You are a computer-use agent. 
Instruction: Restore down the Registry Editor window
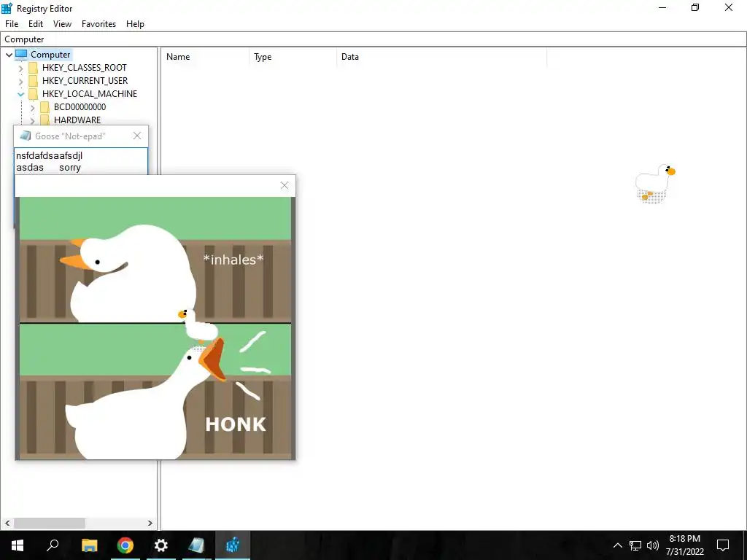click(x=695, y=7)
